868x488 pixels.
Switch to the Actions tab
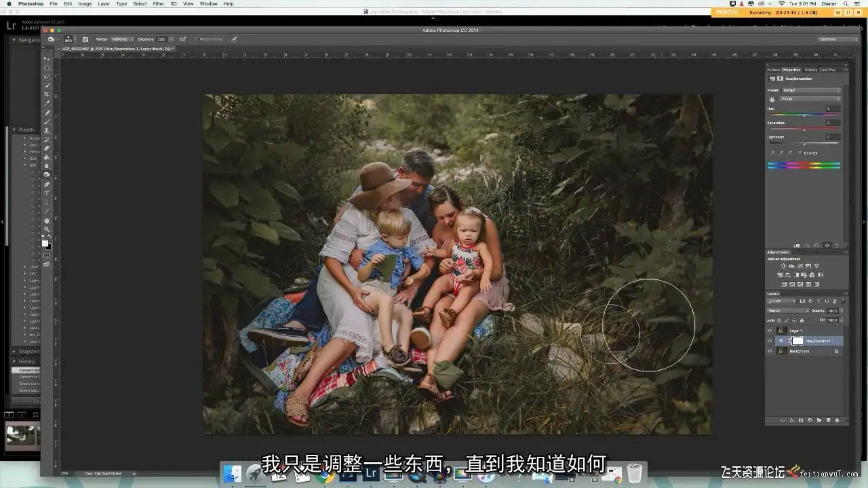point(773,70)
